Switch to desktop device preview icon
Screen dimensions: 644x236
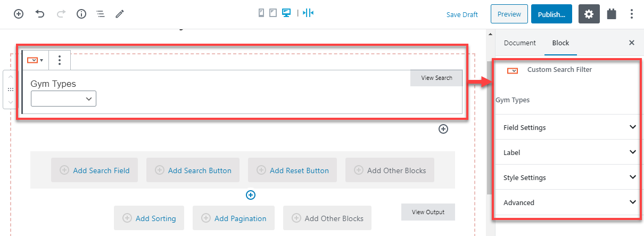click(x=286, y=13)
